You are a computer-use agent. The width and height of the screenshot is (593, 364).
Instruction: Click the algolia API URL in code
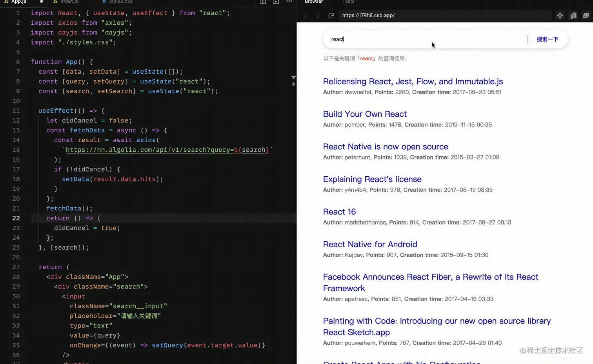(x=167, y=150)
